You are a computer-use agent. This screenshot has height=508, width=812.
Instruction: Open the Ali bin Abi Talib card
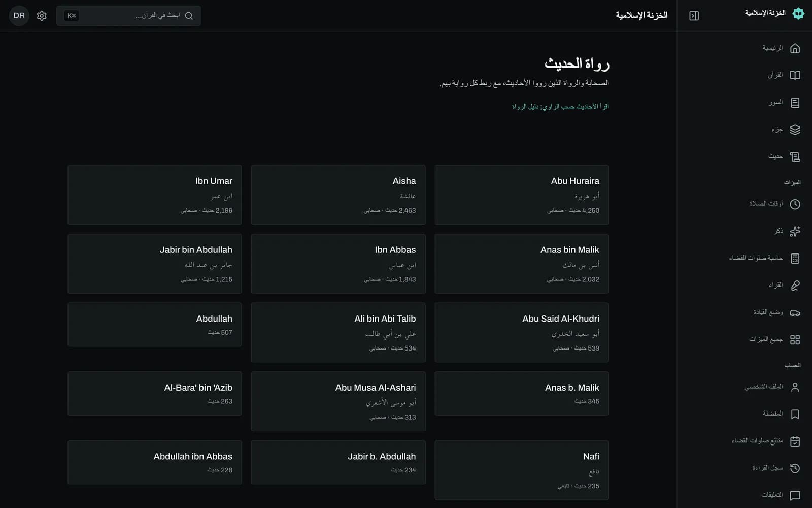click(x=338, y=332)
